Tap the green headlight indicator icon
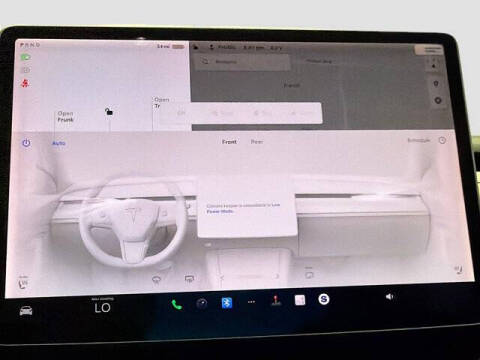480x360 pixels. pyautogui.click(x=25, y=57)
